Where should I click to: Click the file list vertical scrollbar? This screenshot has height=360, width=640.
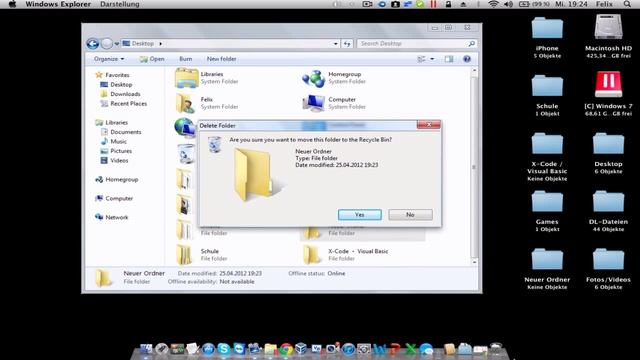tap(474, 167)
